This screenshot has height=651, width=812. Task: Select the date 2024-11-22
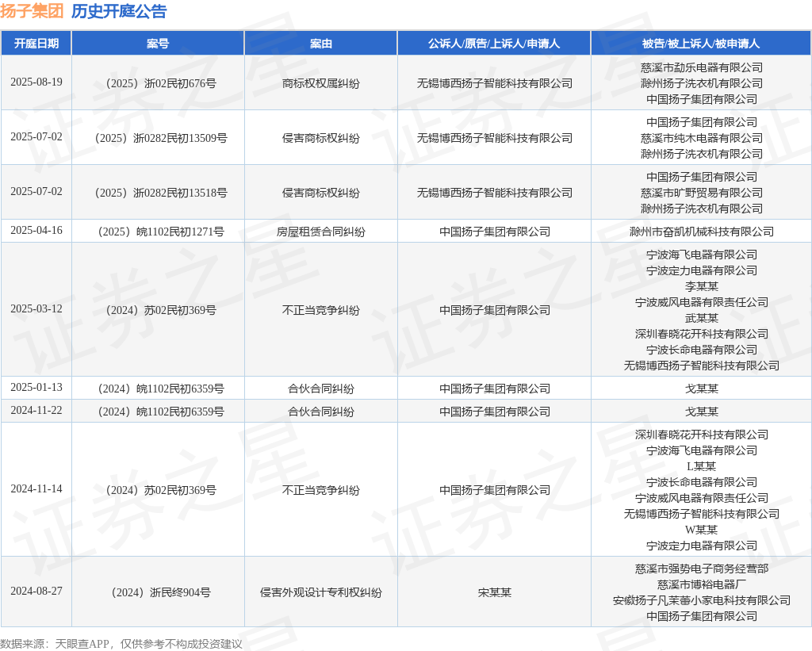(x=36, y=411)
